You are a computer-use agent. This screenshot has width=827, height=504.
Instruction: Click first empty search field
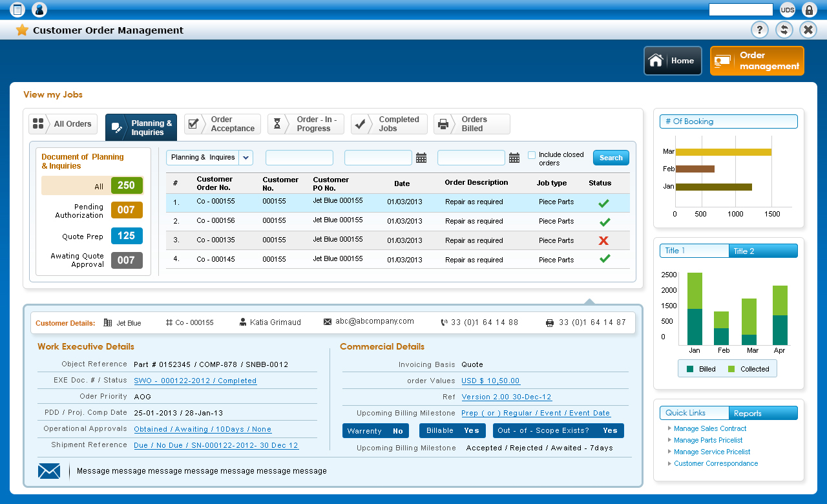299,158
